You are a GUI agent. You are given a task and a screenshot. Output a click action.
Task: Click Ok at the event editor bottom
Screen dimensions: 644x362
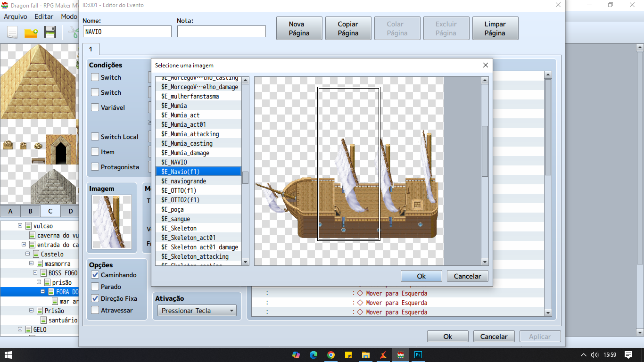tap(448, 337)
